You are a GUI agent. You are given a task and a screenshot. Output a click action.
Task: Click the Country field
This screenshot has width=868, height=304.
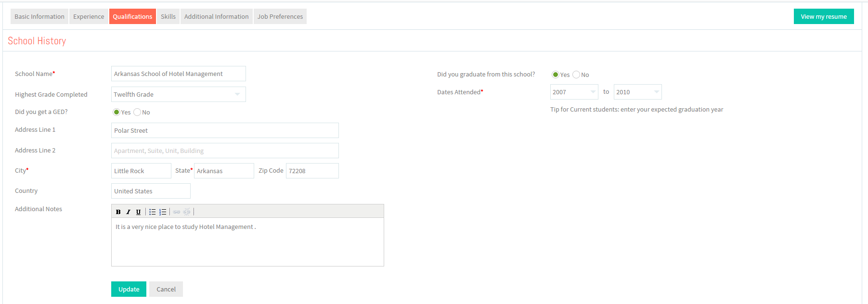pyautogui.click(x=151, y=191)
